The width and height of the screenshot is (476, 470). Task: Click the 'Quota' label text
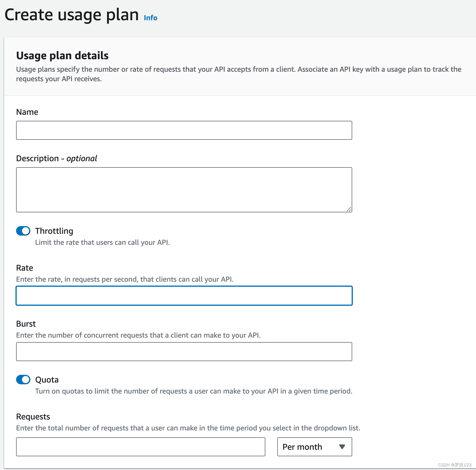47,380
